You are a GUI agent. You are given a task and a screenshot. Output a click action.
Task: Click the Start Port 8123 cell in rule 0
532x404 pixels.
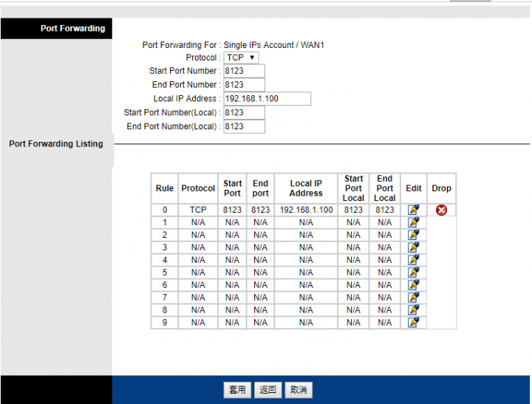(x=233, y=210)
